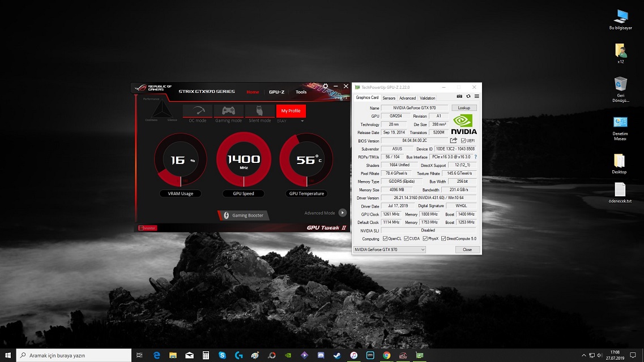Toggle the CUDA checkbox
This screenshot has height=362, width=644.
[406, 239]
